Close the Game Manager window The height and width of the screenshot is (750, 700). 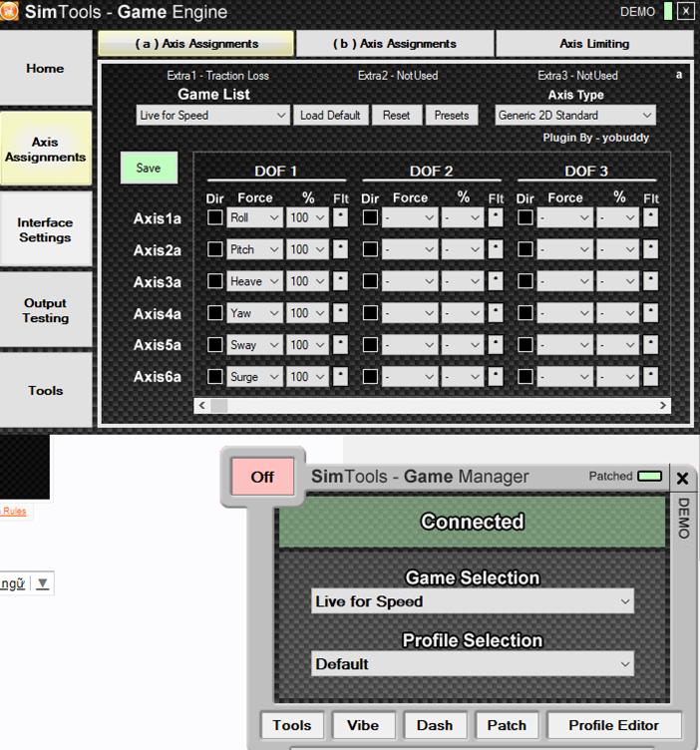pos(682,478)
